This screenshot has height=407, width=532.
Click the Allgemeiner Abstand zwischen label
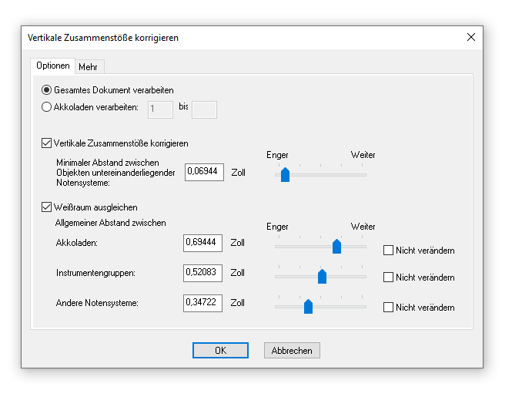pos(111,223)
